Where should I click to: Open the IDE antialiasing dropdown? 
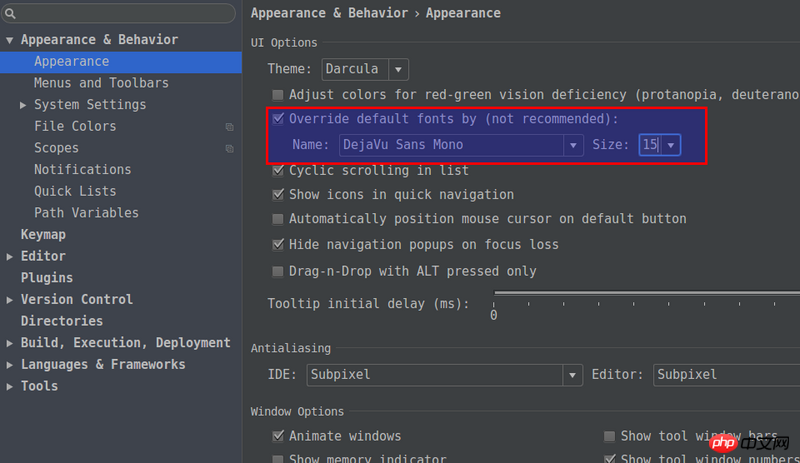click(572, 375)
